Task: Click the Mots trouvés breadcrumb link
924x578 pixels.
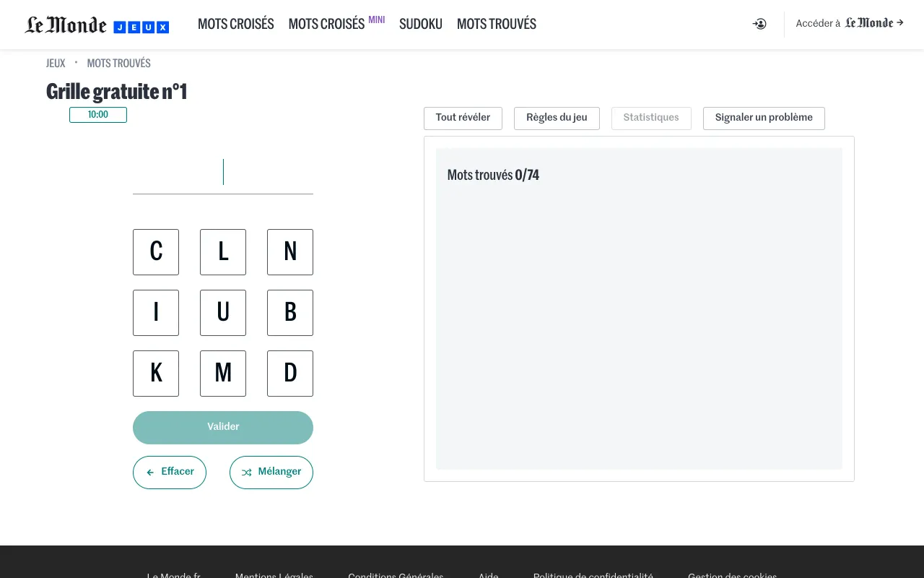Action: [x=119, y=64]
